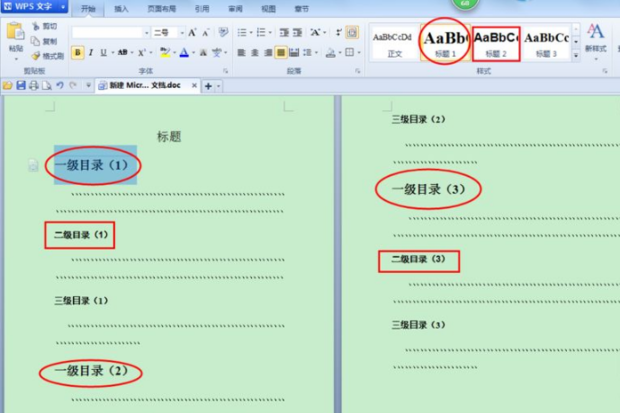Toggle distributed alignment button
Screen dimensions: 620x413
(x=294, y=52)
